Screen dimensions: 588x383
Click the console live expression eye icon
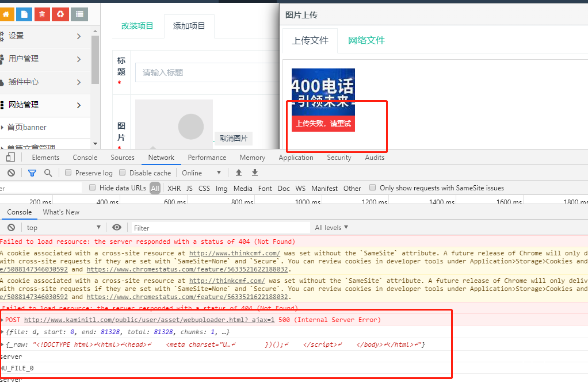[117, 228]
